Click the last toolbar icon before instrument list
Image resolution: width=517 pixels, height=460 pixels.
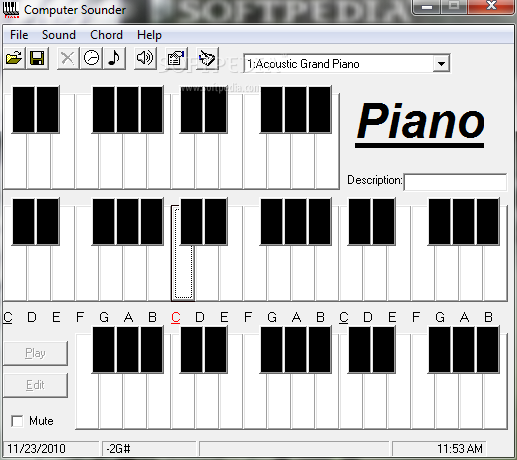(x=207, y=58)
